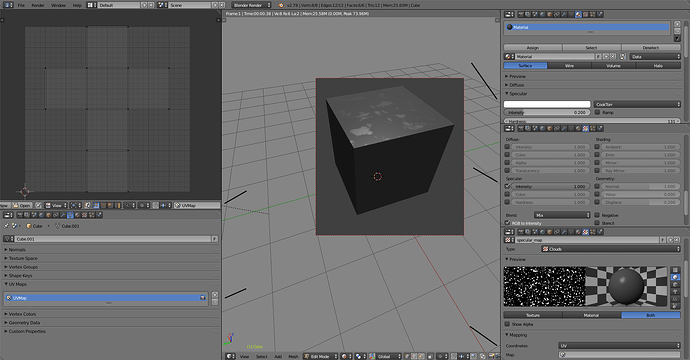Open the Material tab in top properties header
The width and height of the screenshot is (690, 360).
pos(578,15)
